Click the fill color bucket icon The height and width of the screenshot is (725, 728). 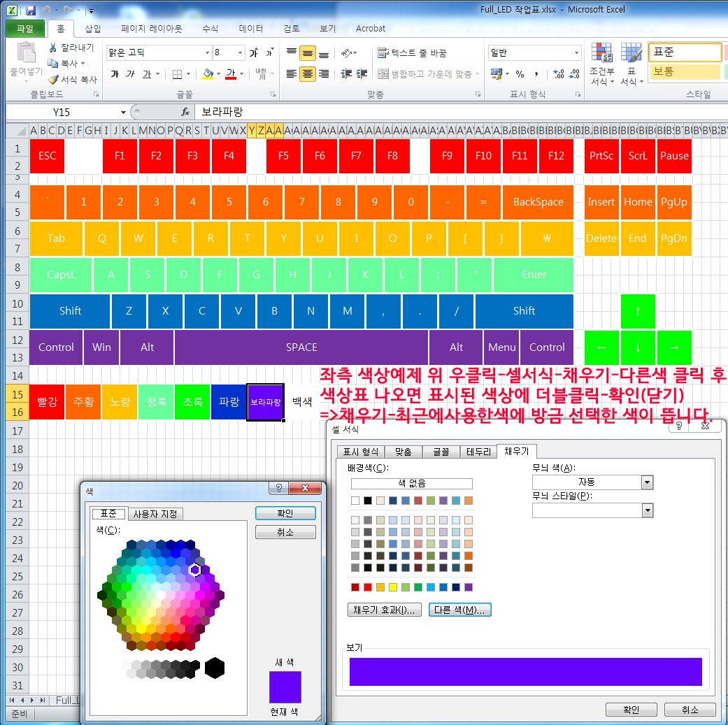[208, 74]
